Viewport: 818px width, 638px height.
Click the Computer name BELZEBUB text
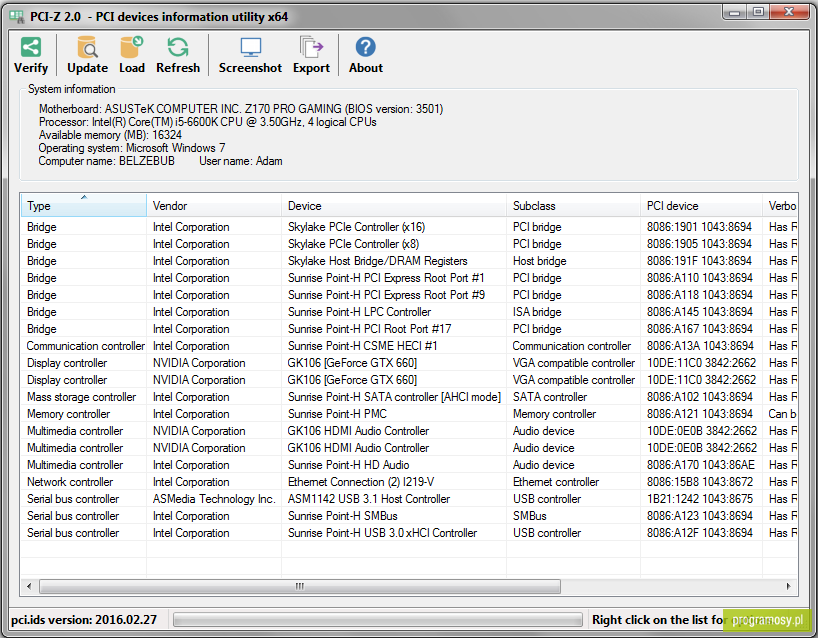106,161
